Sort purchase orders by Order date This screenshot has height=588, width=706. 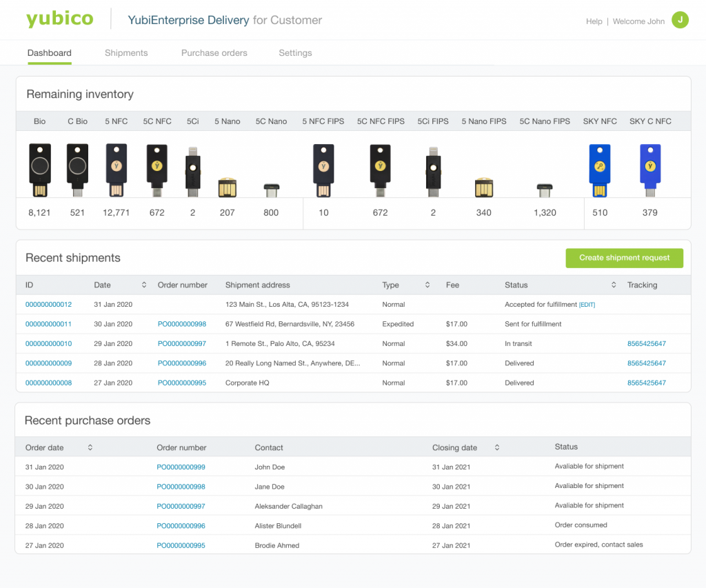click(x=90, y=447)
